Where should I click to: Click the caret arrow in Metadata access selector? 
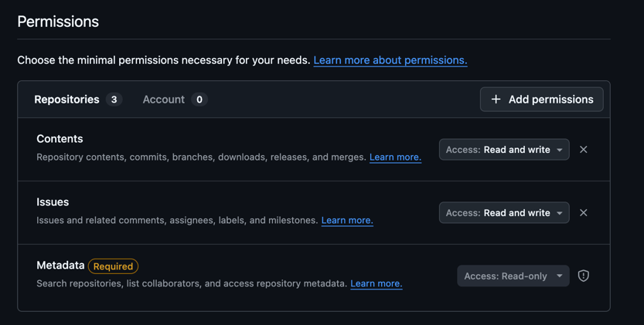click(x=560, y=276)
